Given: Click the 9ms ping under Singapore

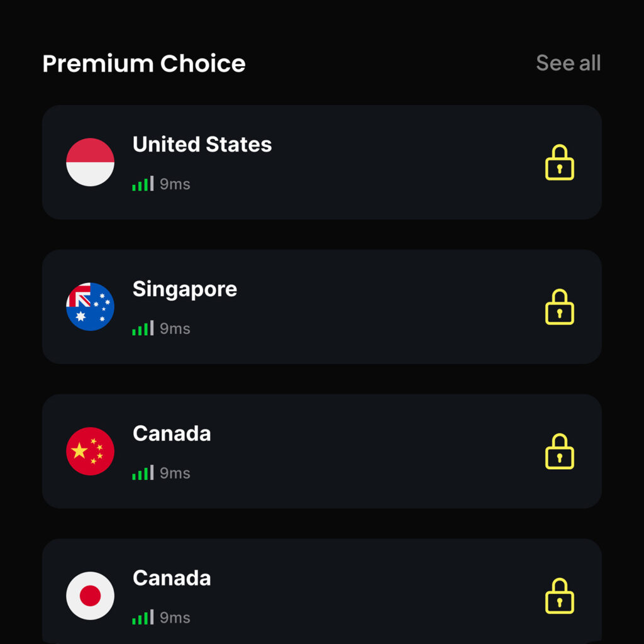Looking at the screenshot, I should click(175, 329).
